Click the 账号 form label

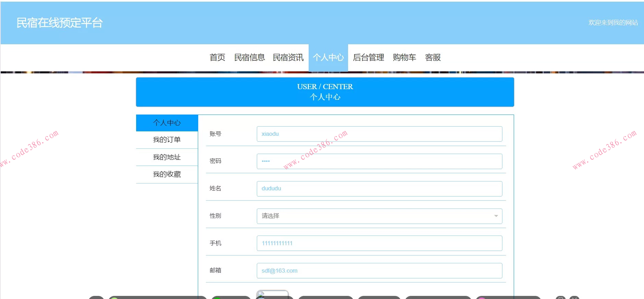click(215, 134)
